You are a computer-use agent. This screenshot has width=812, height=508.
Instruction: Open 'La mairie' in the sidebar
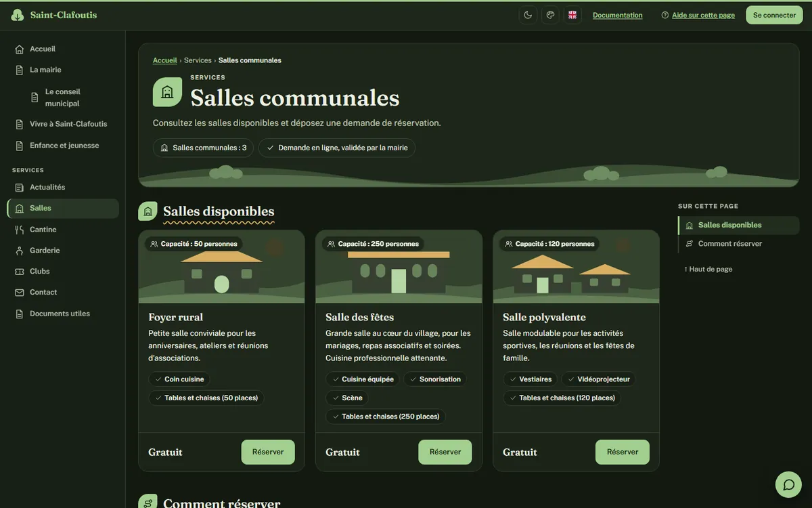point(63,70)
